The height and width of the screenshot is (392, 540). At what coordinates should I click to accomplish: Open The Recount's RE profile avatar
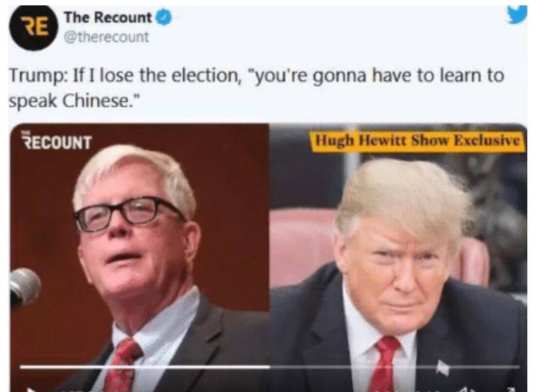coord(33,28)
